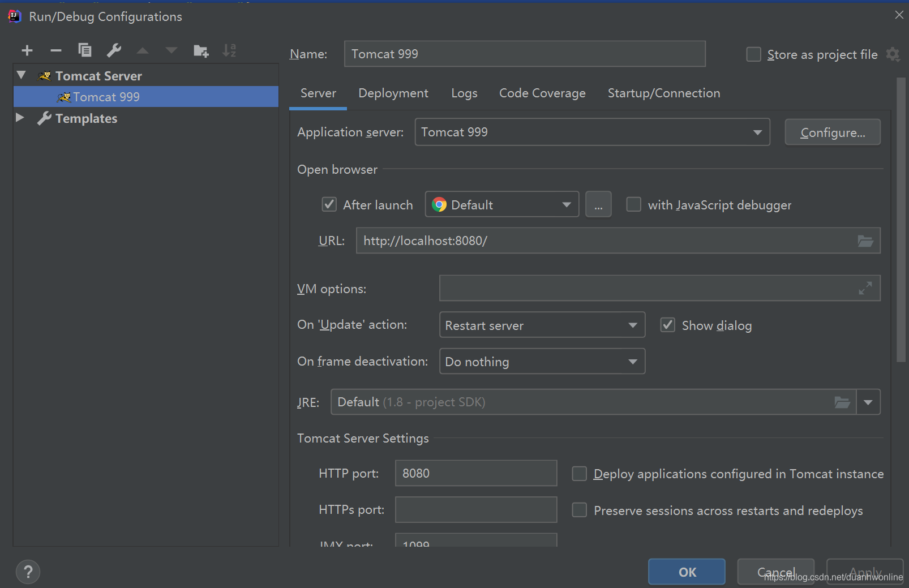Enable Deploy applications configured in Tomcat instance
The height and width of the screenshot is (588, 909).
tap(579, 474)
